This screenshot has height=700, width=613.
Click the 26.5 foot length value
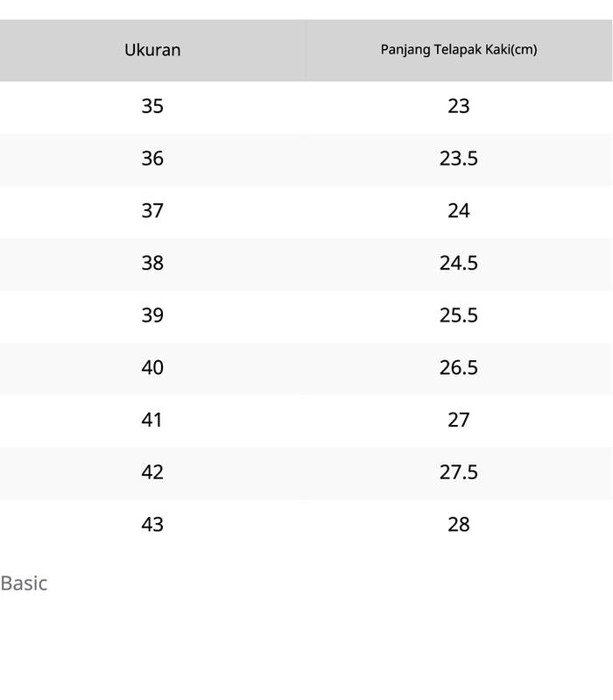point(458,367)
